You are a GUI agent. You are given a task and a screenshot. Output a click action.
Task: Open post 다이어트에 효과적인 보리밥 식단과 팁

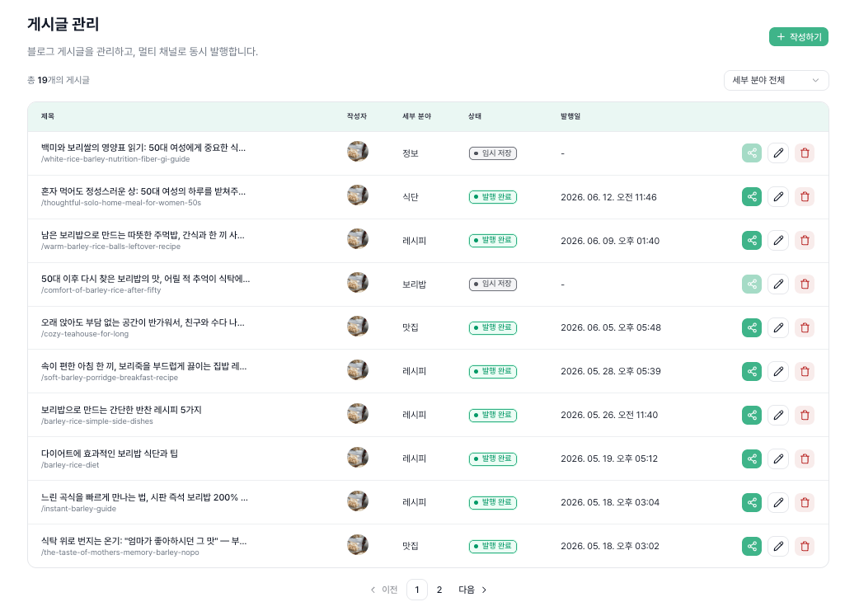[109, 454]
